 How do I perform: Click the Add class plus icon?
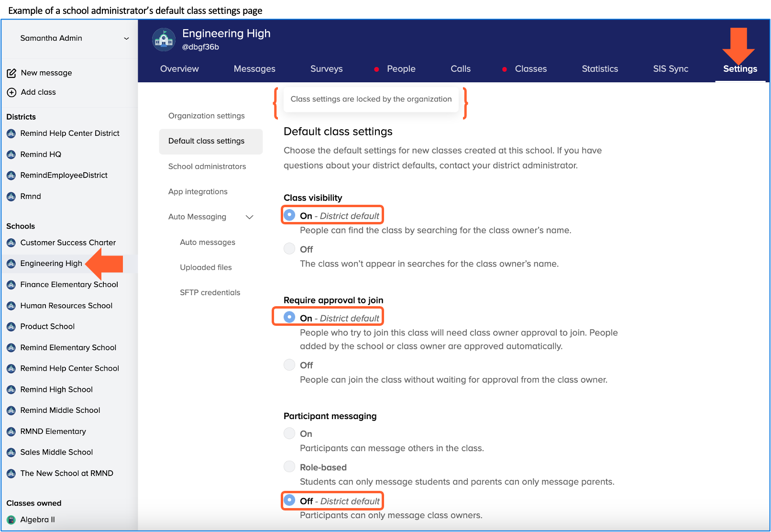click(x=11, y=92)
